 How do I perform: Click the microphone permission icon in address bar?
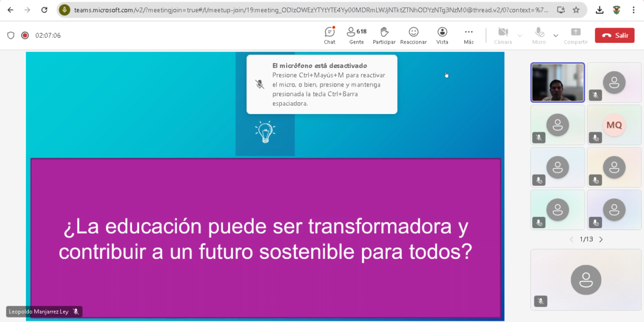click(x=64, y=10)
